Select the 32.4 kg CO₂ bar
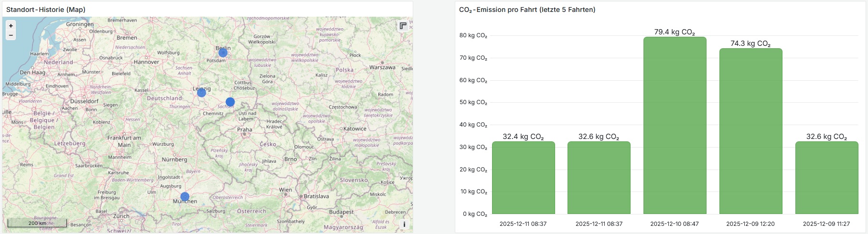Viewport: 868px width, 234px height. click(x=523, y=178)
